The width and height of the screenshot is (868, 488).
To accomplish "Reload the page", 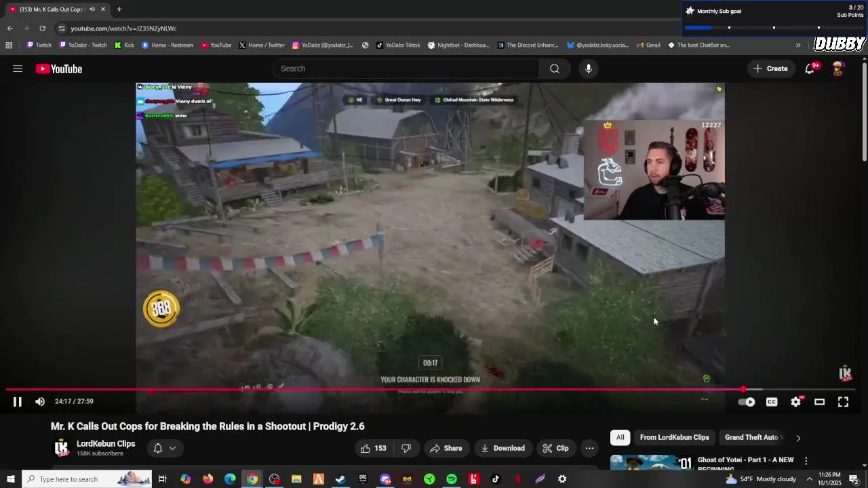I will point(42,28).
